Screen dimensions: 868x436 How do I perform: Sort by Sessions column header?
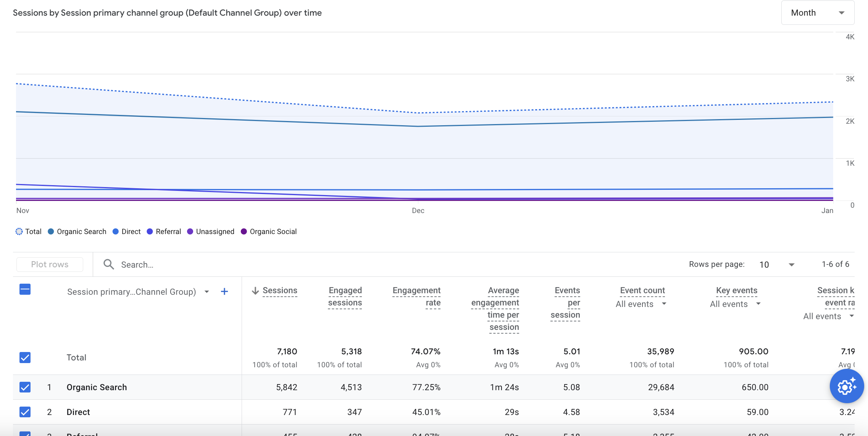(x=280, y=291)
